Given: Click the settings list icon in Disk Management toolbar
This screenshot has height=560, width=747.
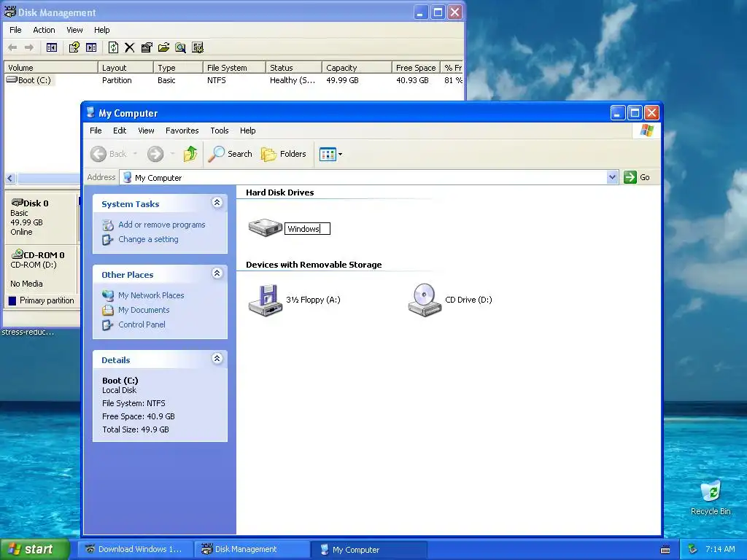Looking at the screenshot, I should [198, 47].
